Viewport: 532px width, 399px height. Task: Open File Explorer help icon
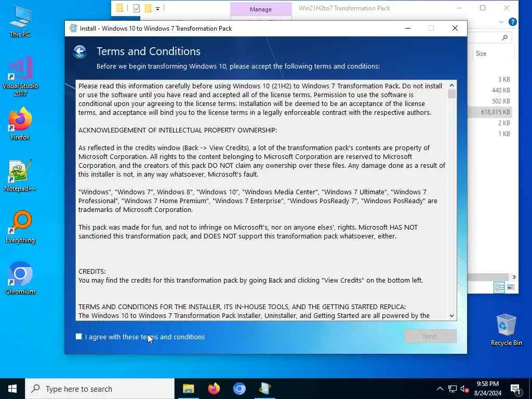pos(513,22)
